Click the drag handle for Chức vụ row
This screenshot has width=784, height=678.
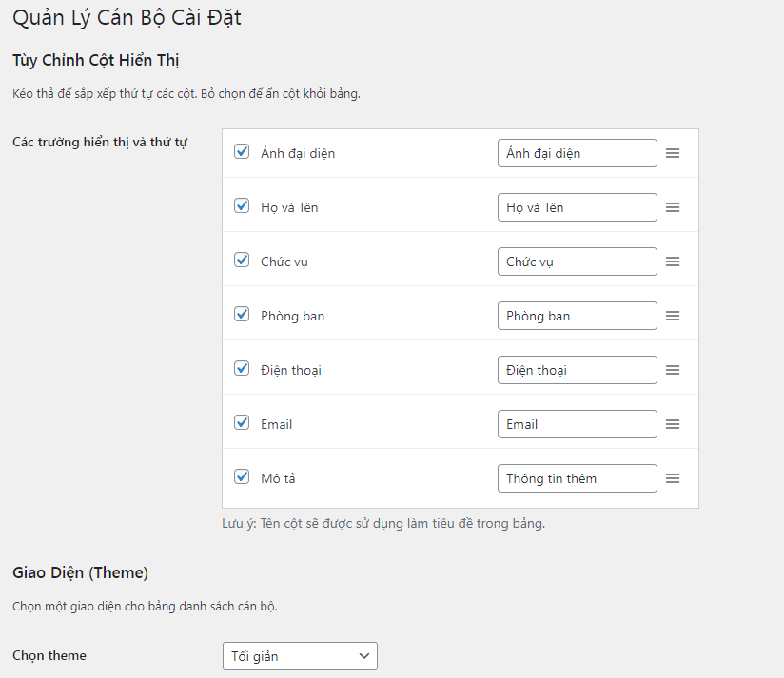click(x=673, y=262)
